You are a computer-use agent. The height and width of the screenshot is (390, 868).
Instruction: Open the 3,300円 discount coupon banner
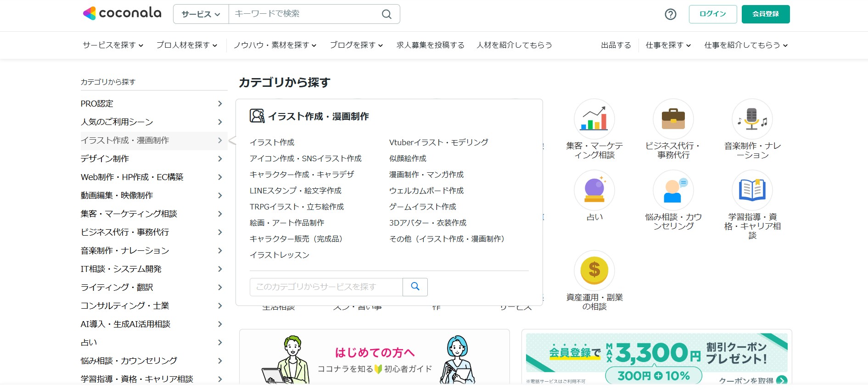click(657, 357)
